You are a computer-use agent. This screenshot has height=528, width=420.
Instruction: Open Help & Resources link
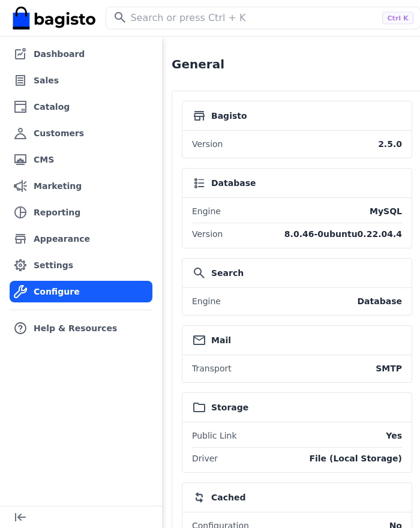point(81,328)
